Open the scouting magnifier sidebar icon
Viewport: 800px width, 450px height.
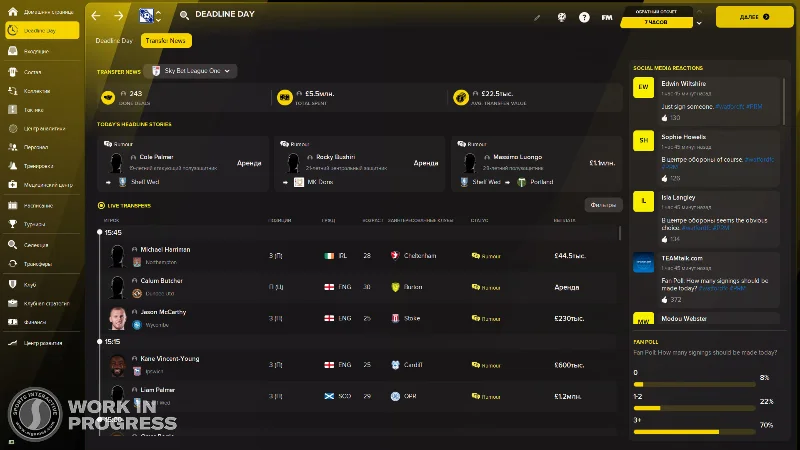(13, 245)
